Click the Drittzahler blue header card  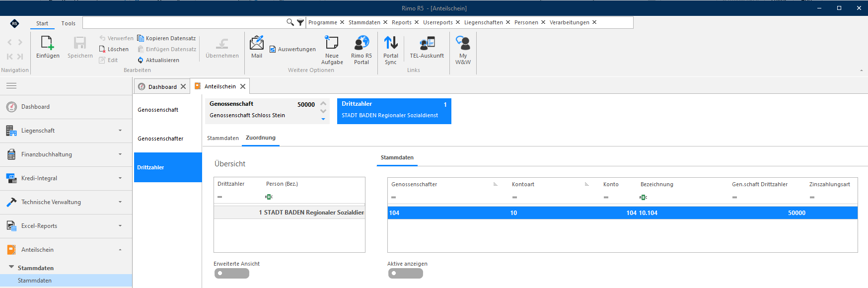tap(394, 111)
